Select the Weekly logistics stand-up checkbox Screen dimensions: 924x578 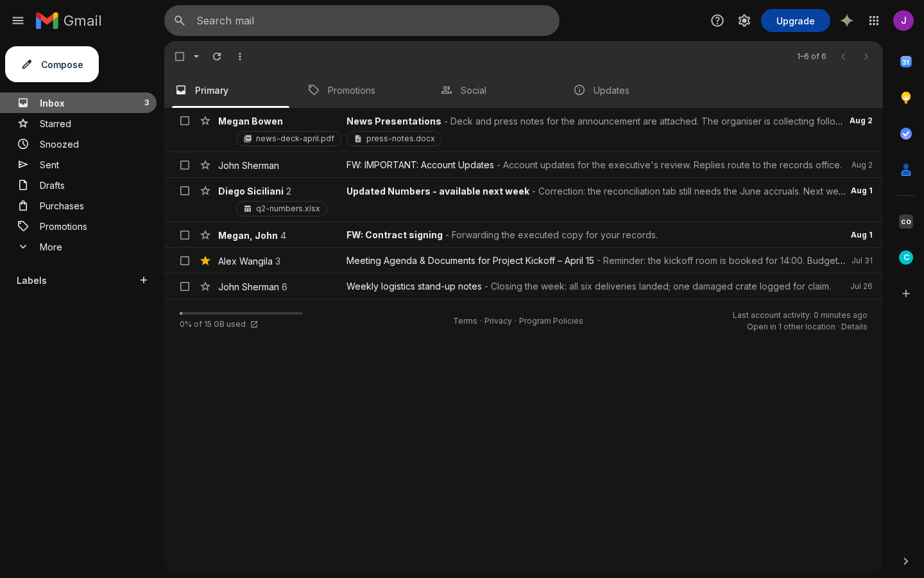pyautogui.click(x=185, y=286)
